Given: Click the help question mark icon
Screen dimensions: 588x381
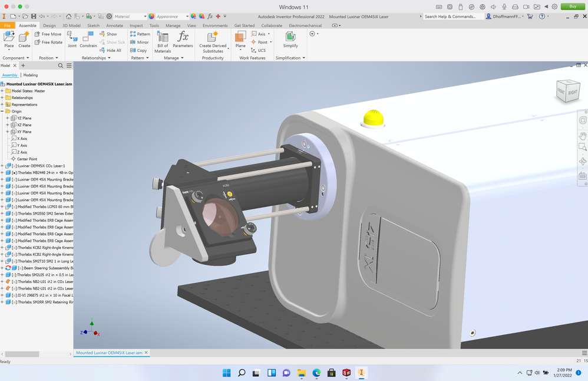Looking at the screenshot, I should click(x=542, y=17).
